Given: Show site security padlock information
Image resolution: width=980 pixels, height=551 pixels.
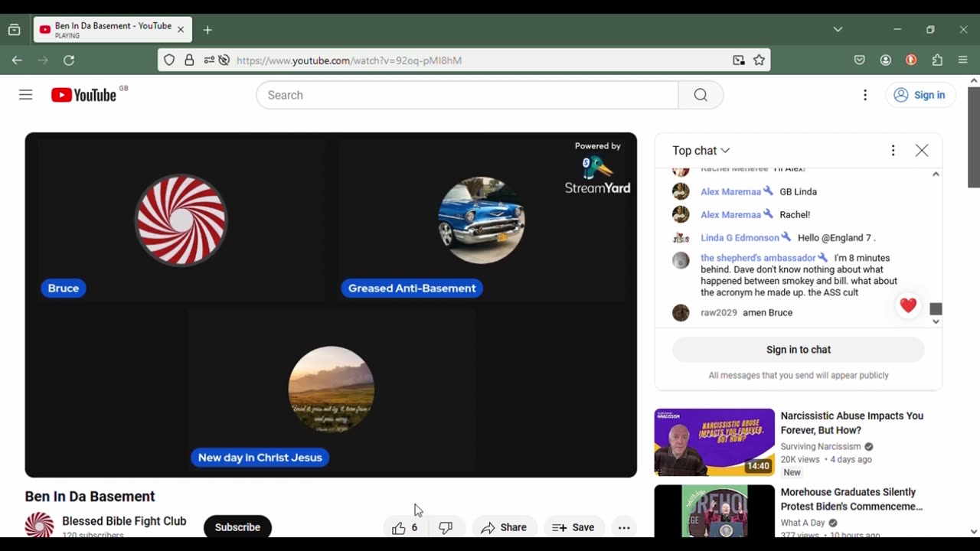Looking at the screenshot, I should [189, 60].
